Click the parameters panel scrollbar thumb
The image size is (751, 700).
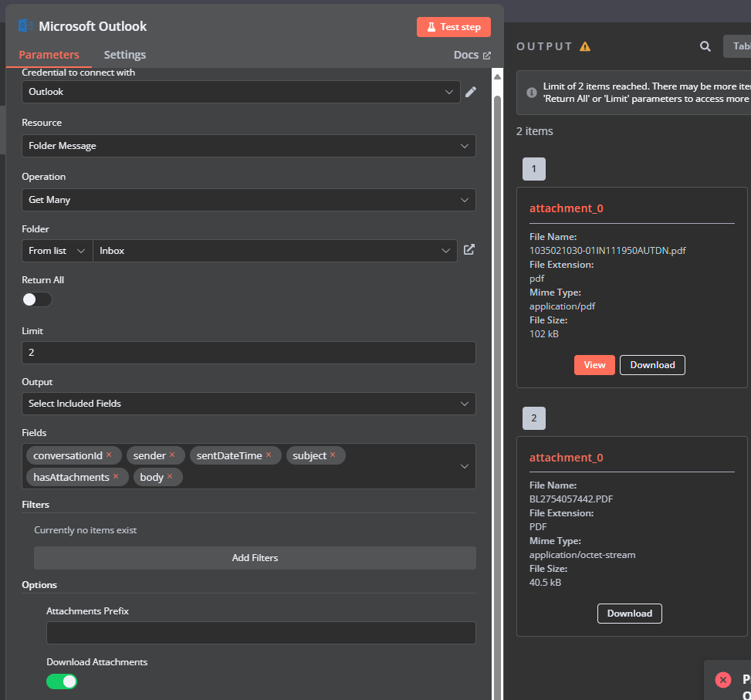pyautogui.click(x=498, y=397)
